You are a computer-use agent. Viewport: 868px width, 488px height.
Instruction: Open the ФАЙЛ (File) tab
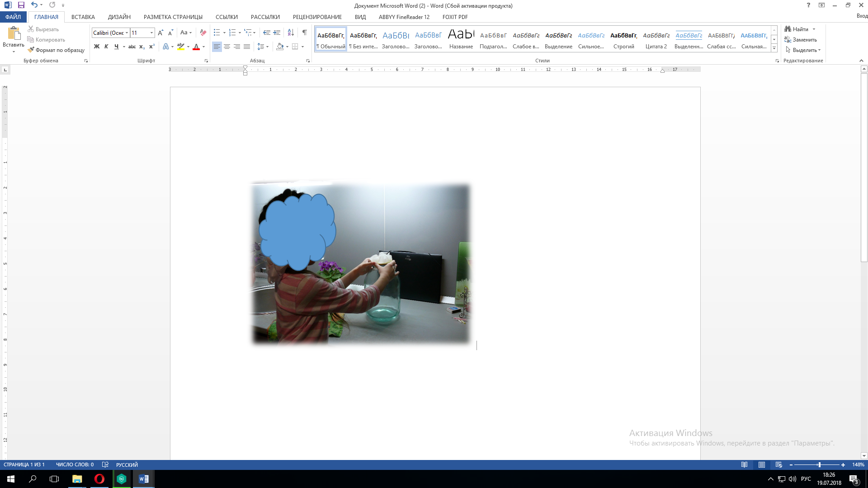tap(13, 17)
